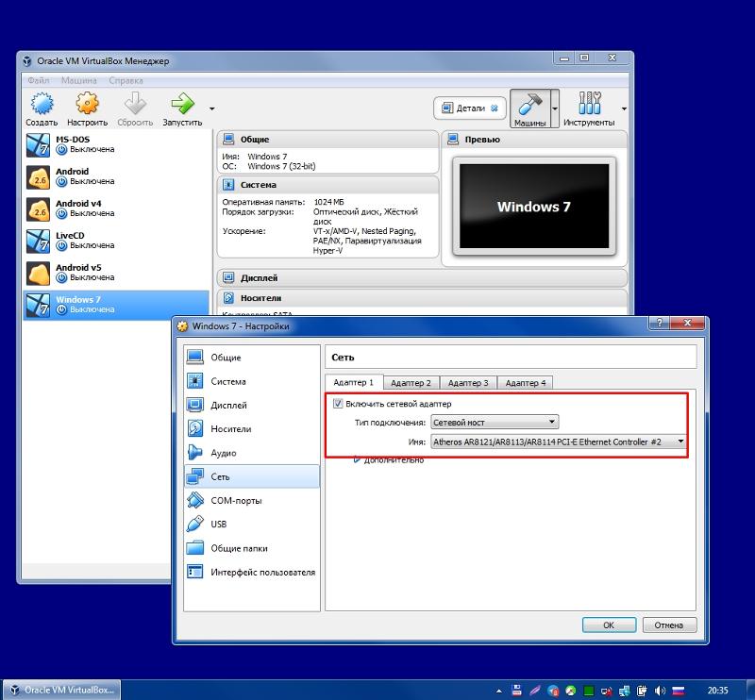Open Носители category in settings dialog
Viewport: 755px width, 700px height.
(252, 429)
